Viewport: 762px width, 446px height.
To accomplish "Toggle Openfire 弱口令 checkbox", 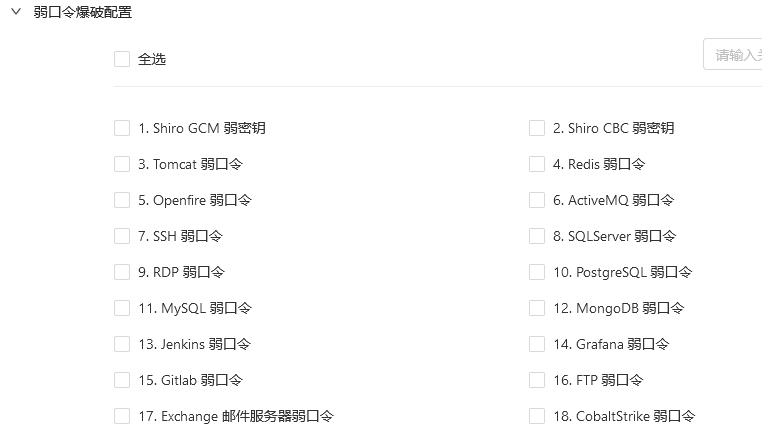I will pos(122,200).
